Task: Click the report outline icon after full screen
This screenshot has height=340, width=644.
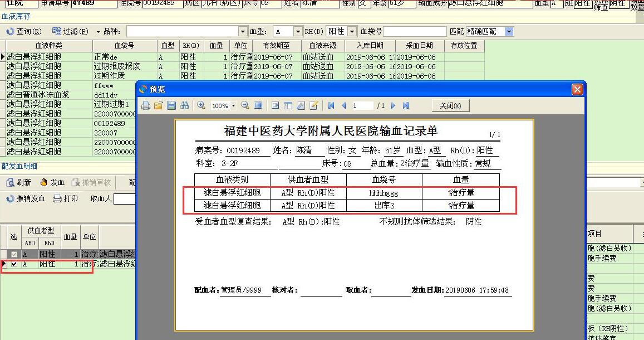Action: (275, 106)
